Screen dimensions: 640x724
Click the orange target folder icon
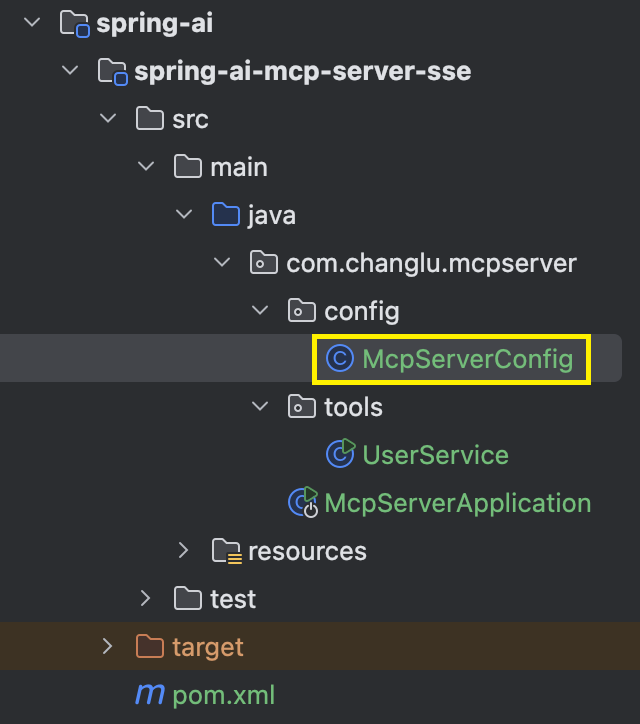click(150, 647)
